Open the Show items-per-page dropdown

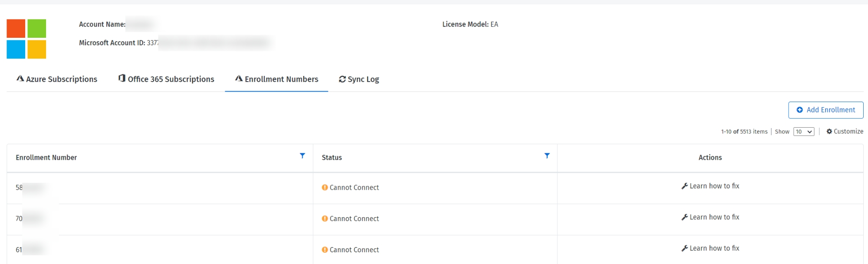[x=803, y=132]
